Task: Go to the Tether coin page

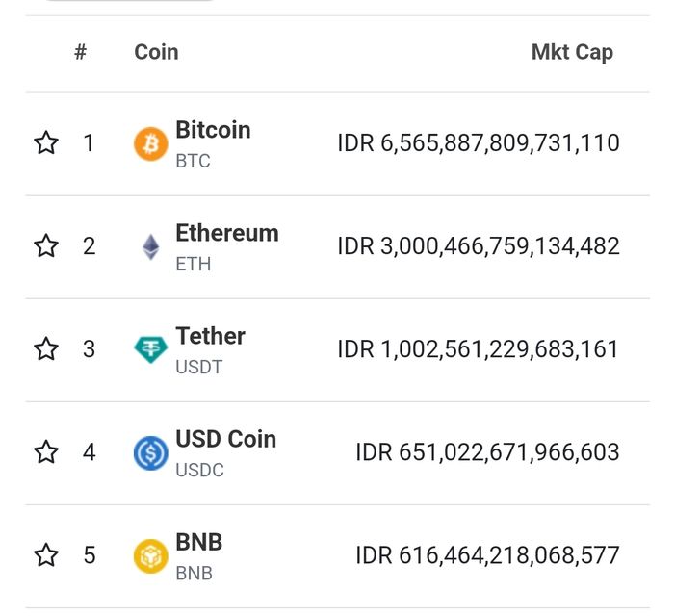Action: [x=210, y=337]
